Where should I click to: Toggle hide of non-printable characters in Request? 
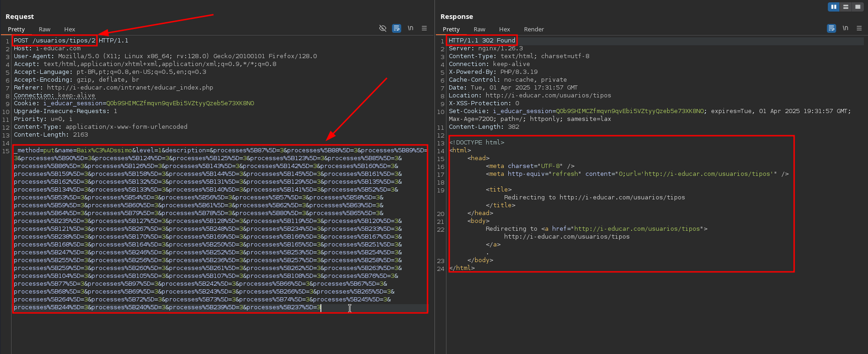click(x=382, y=28)
